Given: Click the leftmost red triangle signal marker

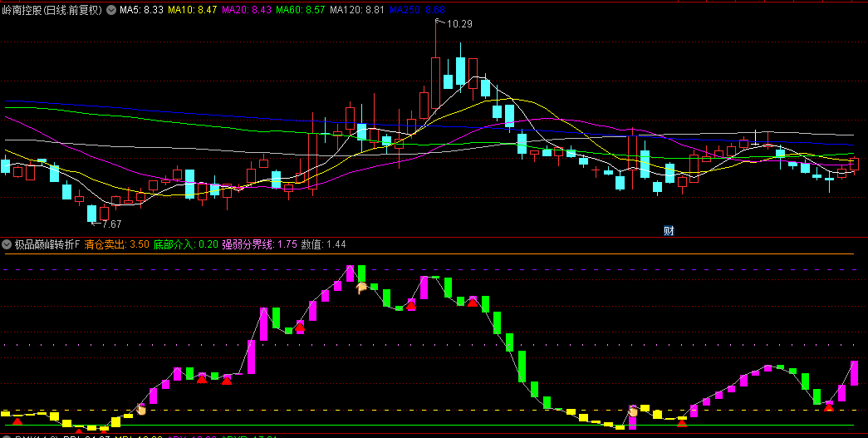Looking at the screenshot, I should (17, 422).
